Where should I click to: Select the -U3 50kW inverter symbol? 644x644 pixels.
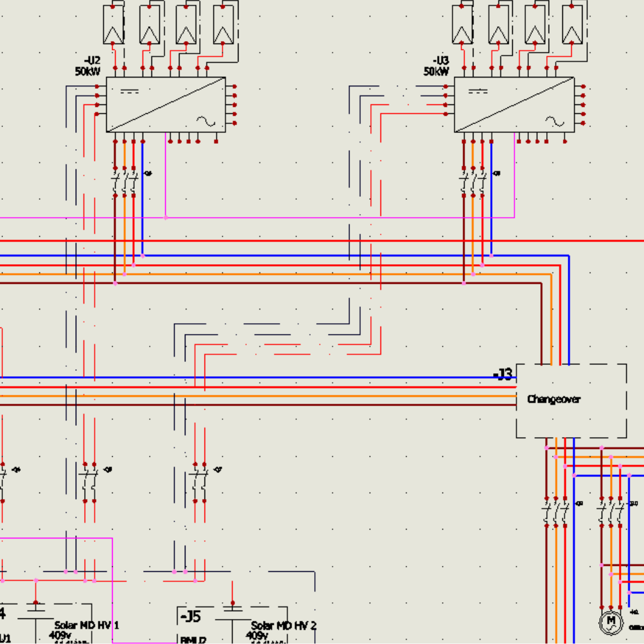[x=514, y=104]
